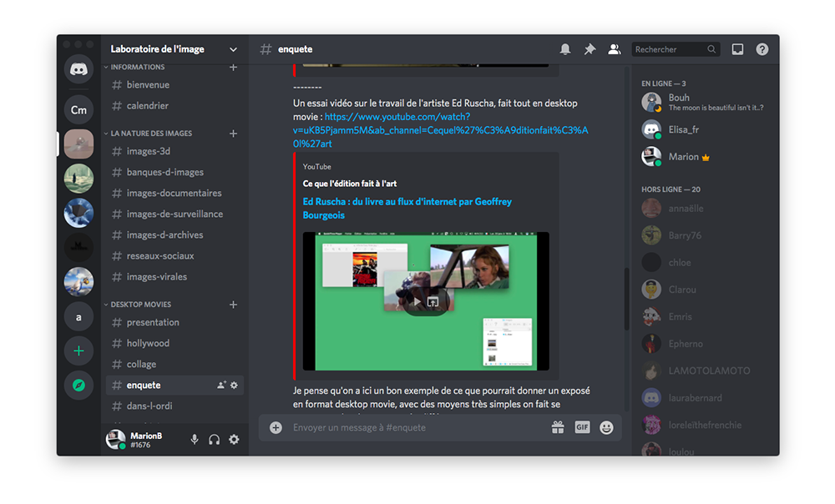Deafen with headphones icon

[214, 440]
